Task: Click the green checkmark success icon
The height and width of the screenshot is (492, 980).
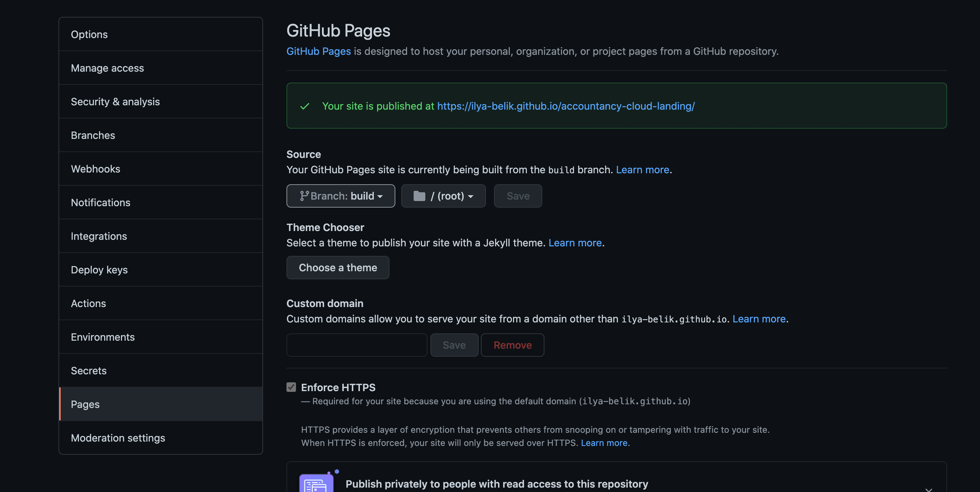Action: [x=304, y=106]
